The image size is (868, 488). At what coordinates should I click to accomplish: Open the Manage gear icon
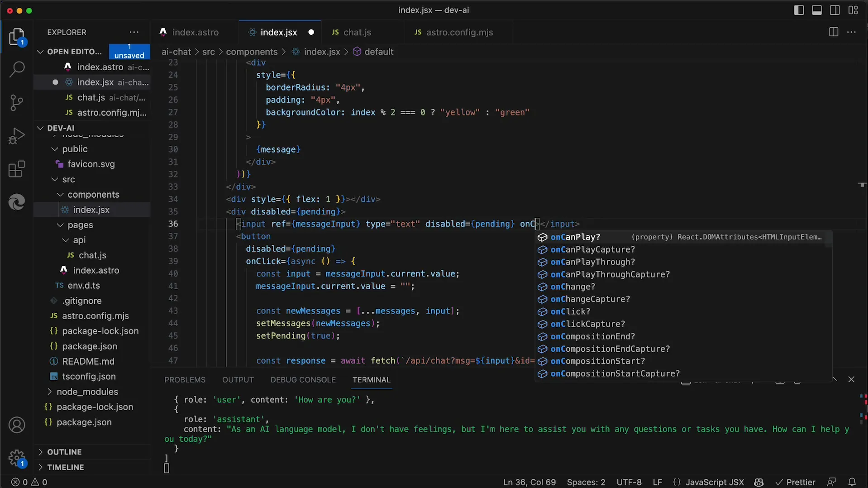point(17,458)
